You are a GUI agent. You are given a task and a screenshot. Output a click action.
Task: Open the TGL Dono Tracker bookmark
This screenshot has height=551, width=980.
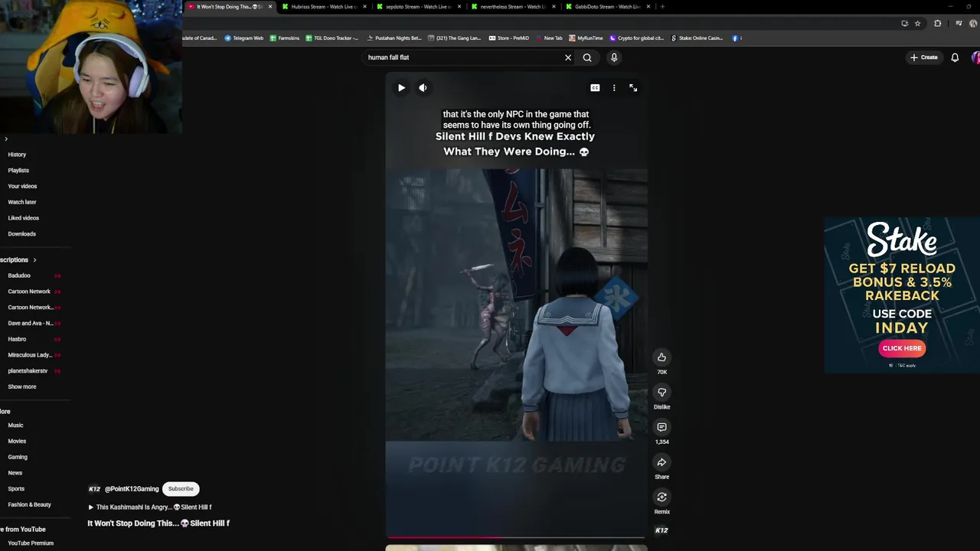[x=332, y=38]
